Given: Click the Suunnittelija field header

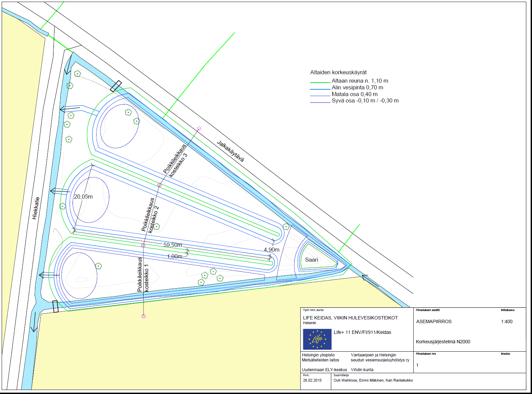Looking at the screenshot, I should (x=341, y=375).
